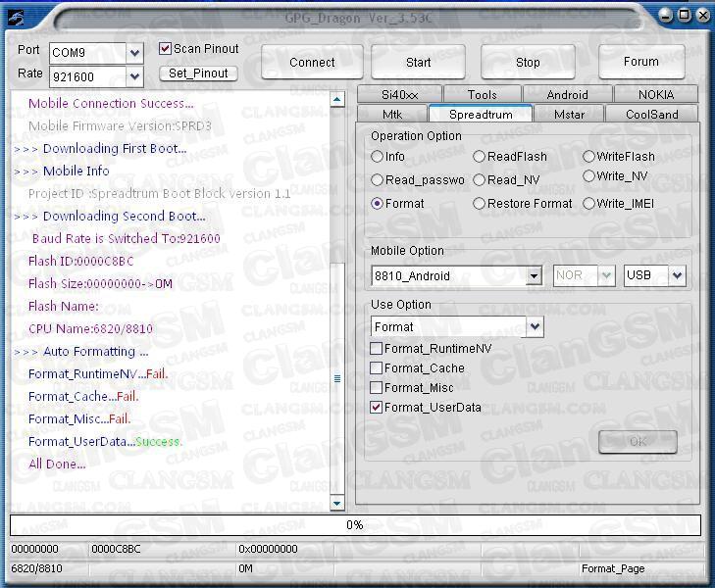Click the '0000C8BC' status bar cell
This screenshot has height=588, width=715.
[116, 549]
